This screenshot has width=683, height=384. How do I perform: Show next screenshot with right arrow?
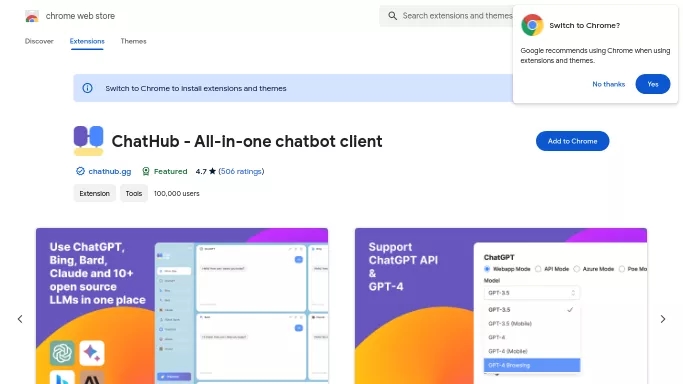click(663, 319)
